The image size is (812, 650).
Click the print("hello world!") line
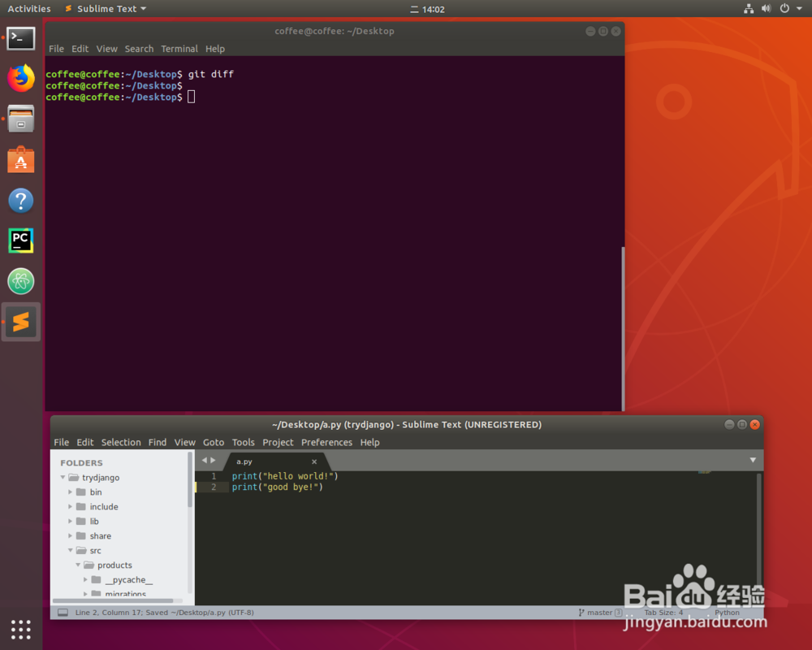click(x=285, y=476)
